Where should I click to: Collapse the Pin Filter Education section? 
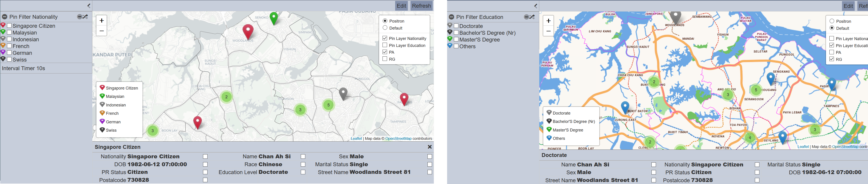point(452,17)
